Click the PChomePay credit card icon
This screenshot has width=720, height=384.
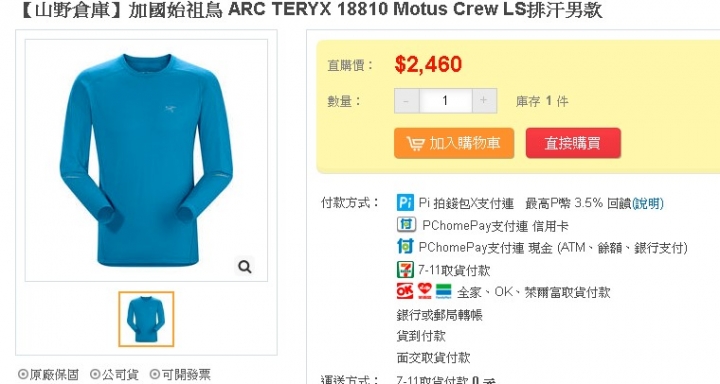(406, 225)
